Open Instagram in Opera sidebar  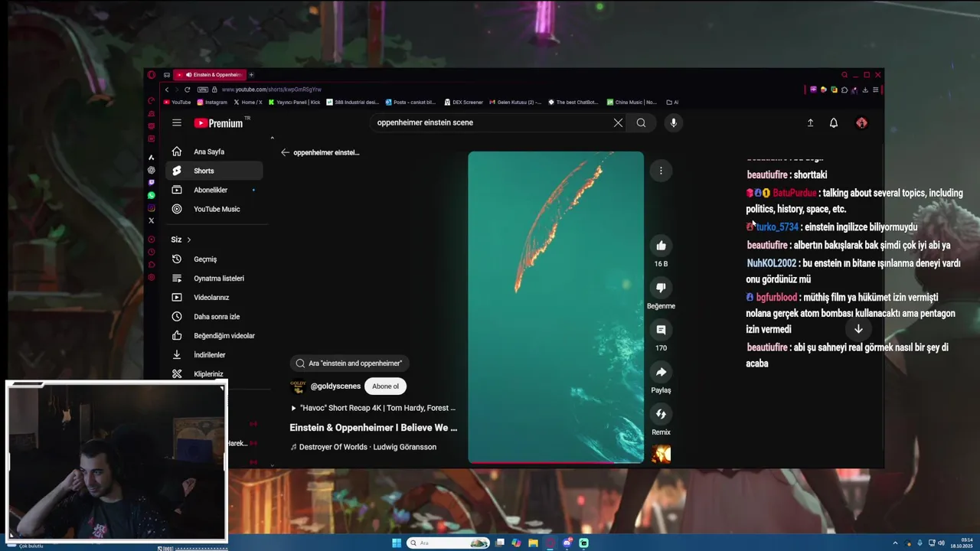click(x=151, y=208)
